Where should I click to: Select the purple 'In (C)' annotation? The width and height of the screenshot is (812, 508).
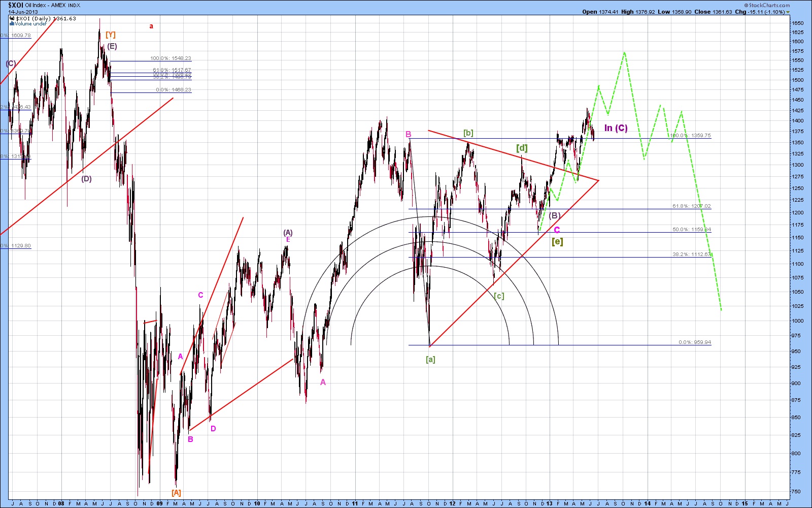tap(616, 128)
